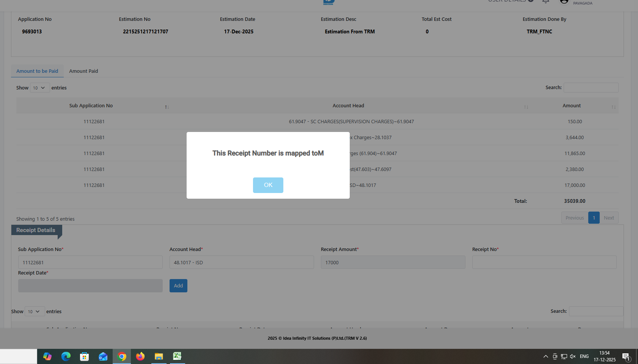Viewport: 638px width, 364px height.
Task: Open File Explorer from the taskbar
Action: click(x=159, y=356)
